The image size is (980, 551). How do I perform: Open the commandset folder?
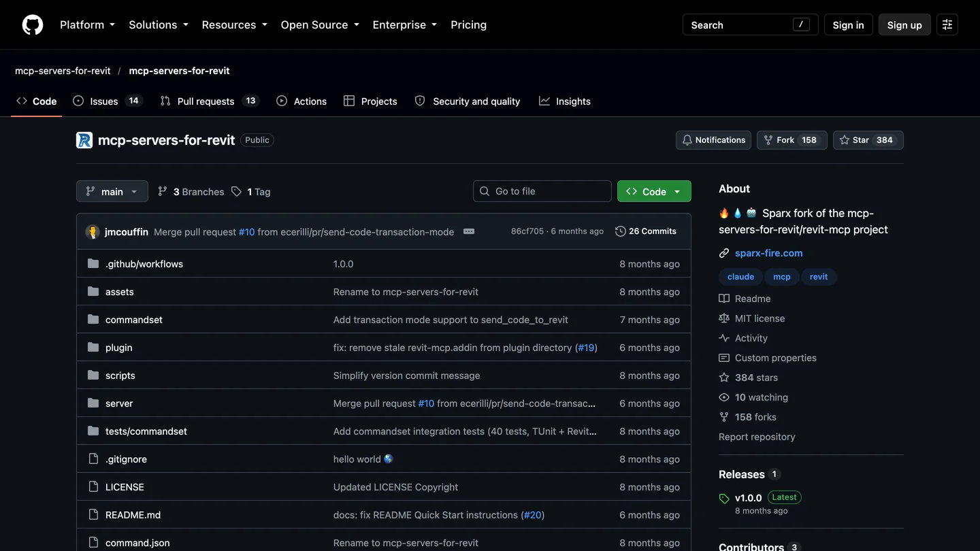(134, 320)
